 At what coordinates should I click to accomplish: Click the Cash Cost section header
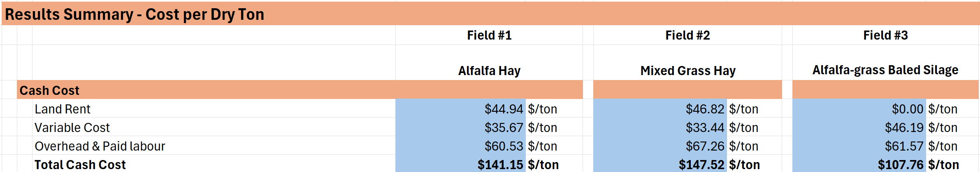49,90
